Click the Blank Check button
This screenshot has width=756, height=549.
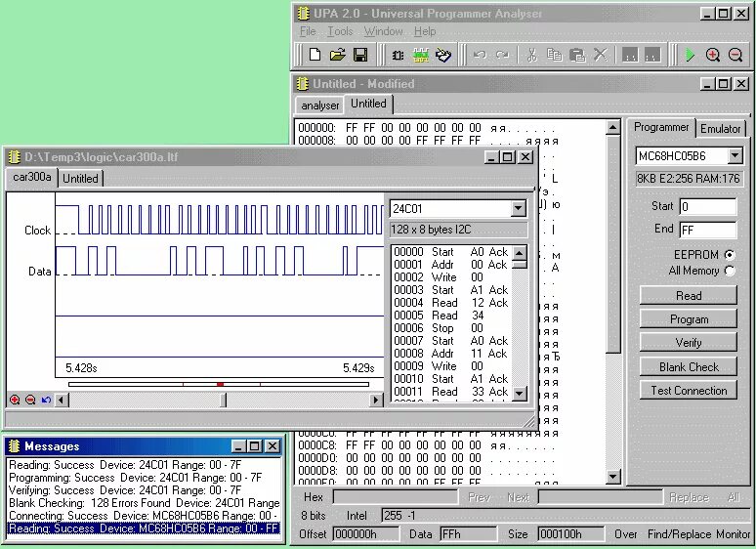(689, 366)
